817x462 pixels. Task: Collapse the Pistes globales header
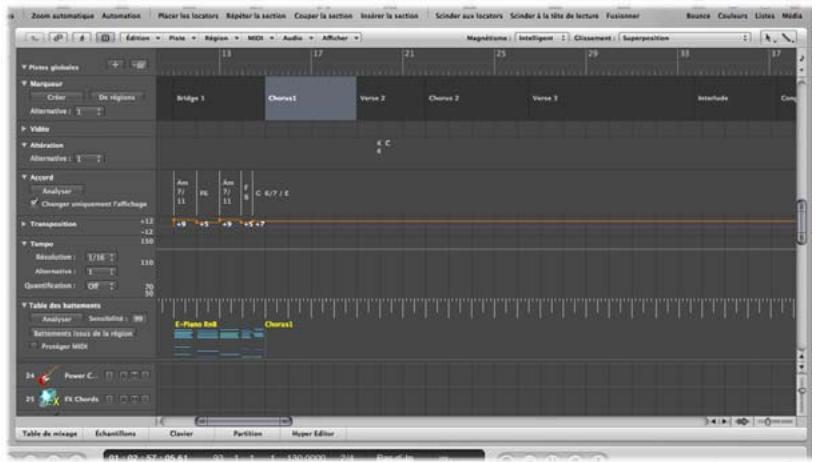(x=24, y=67)
